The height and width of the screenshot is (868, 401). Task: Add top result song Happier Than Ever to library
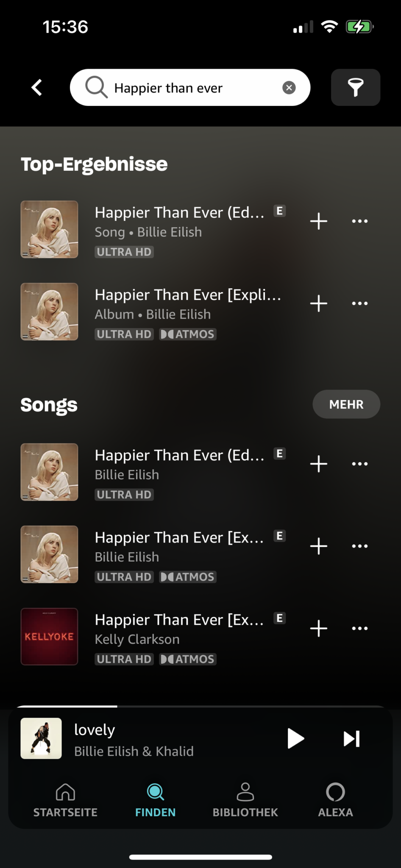point(319,221)
